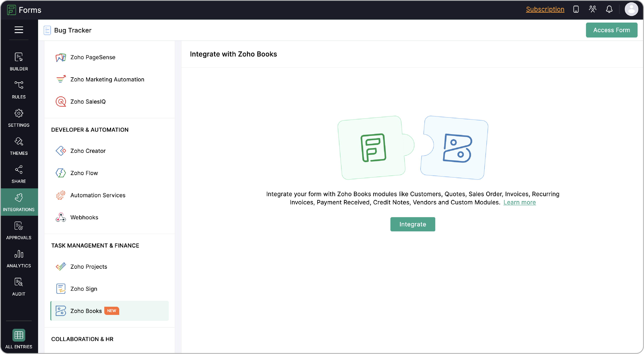
Task: Click the Zoho Projects checkmark icon
Action: point(61,267)
